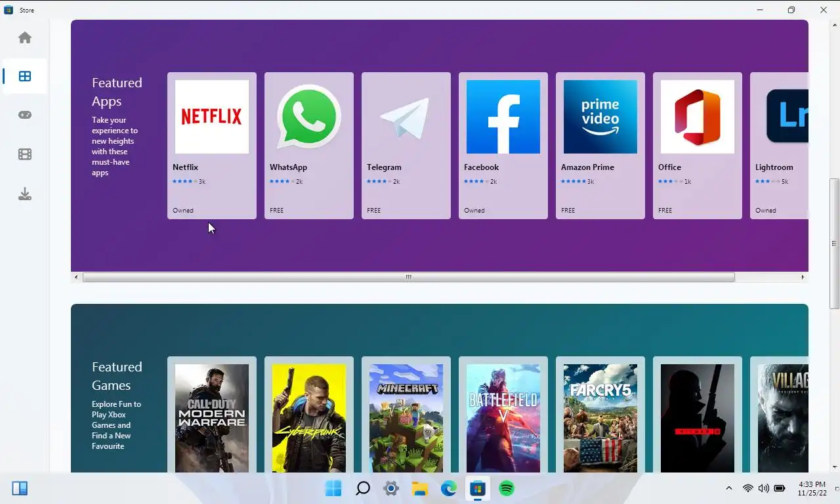The height and width of the screenshot is (504, 840).
Task: Open the Windows Start menu
Action: click(333, 488)
